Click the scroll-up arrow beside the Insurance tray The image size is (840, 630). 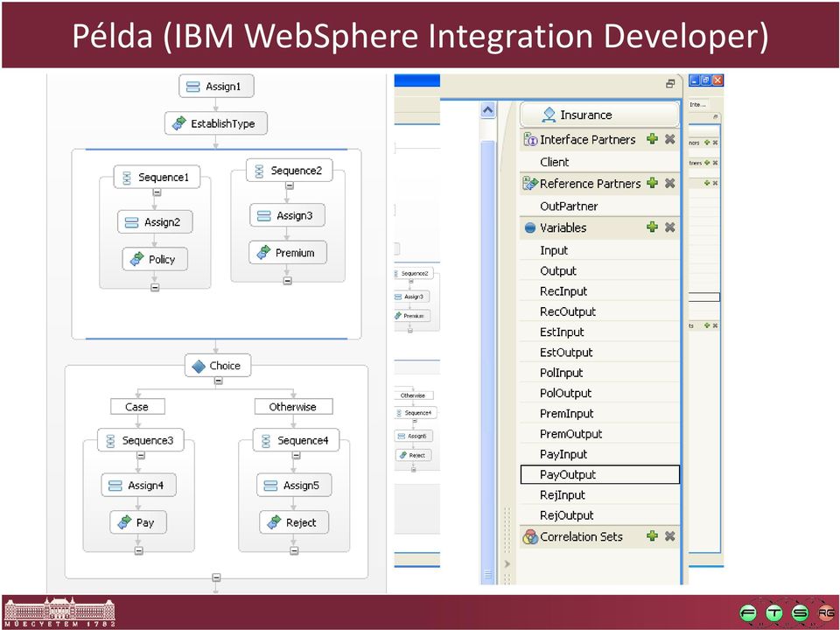[488, 110]
